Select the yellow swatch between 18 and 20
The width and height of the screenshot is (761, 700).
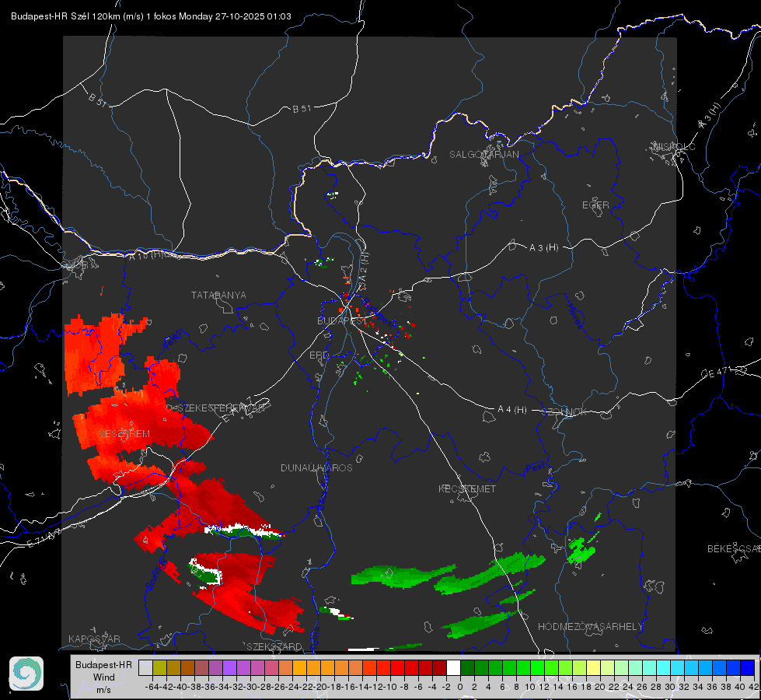click(593, 667)
